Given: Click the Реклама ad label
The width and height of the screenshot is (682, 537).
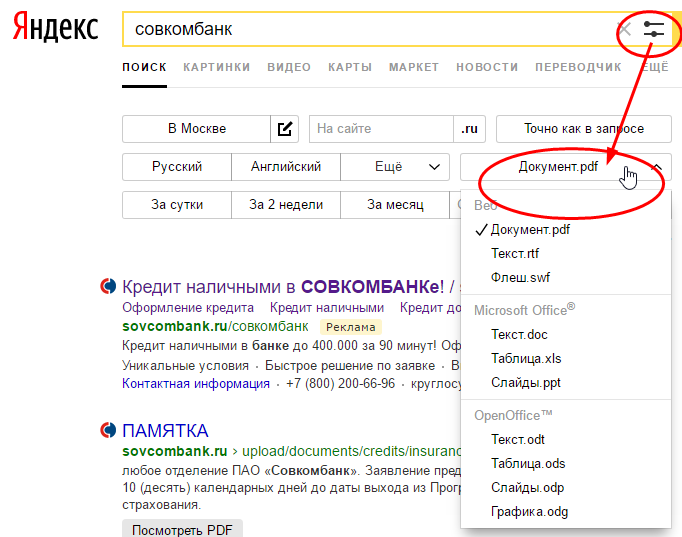Looking at the screenshot, I should pos(351,327).
